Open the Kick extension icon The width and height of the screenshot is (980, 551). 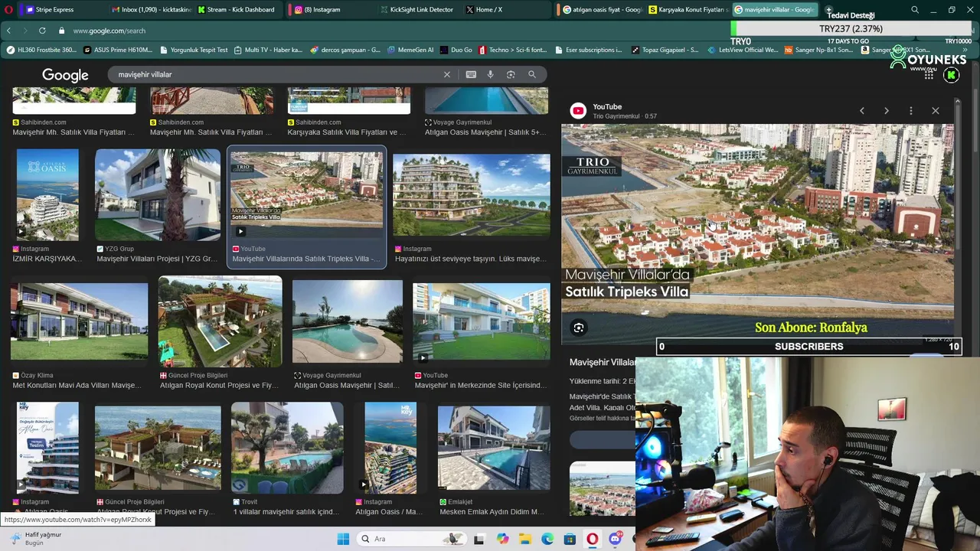(952, 75)
